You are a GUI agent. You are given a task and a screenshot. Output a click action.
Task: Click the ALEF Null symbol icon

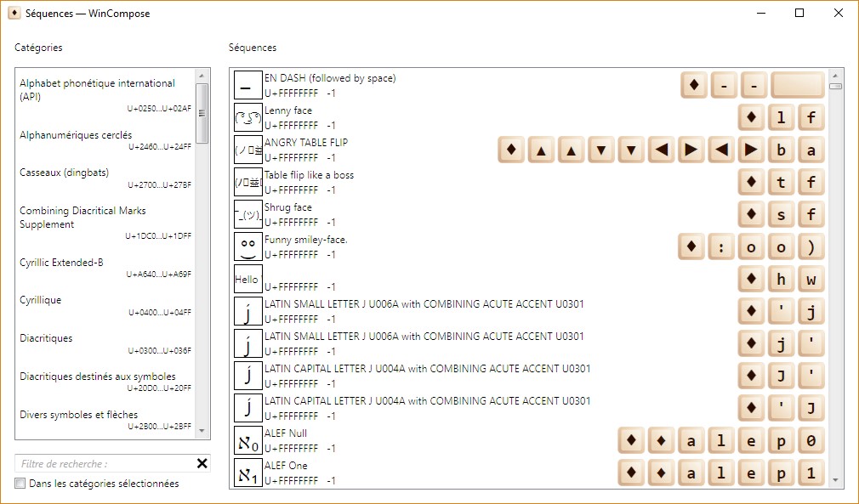[247, 440]
